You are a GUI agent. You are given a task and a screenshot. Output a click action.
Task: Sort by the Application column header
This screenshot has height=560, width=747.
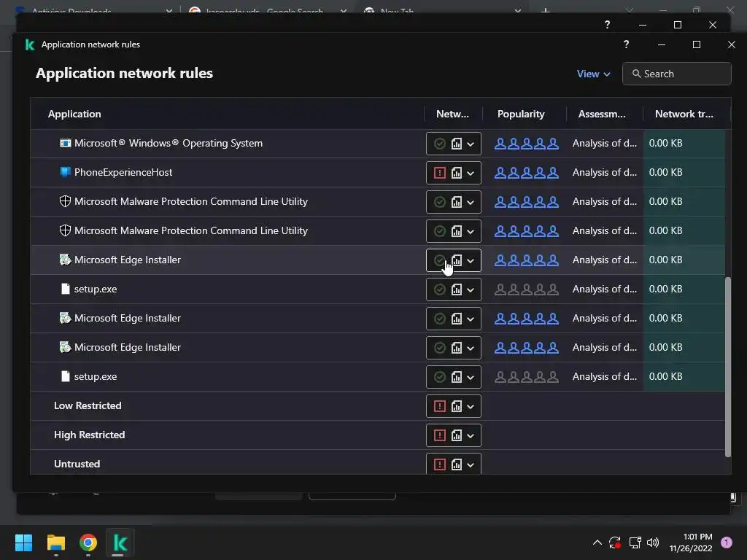coord(74,114)
